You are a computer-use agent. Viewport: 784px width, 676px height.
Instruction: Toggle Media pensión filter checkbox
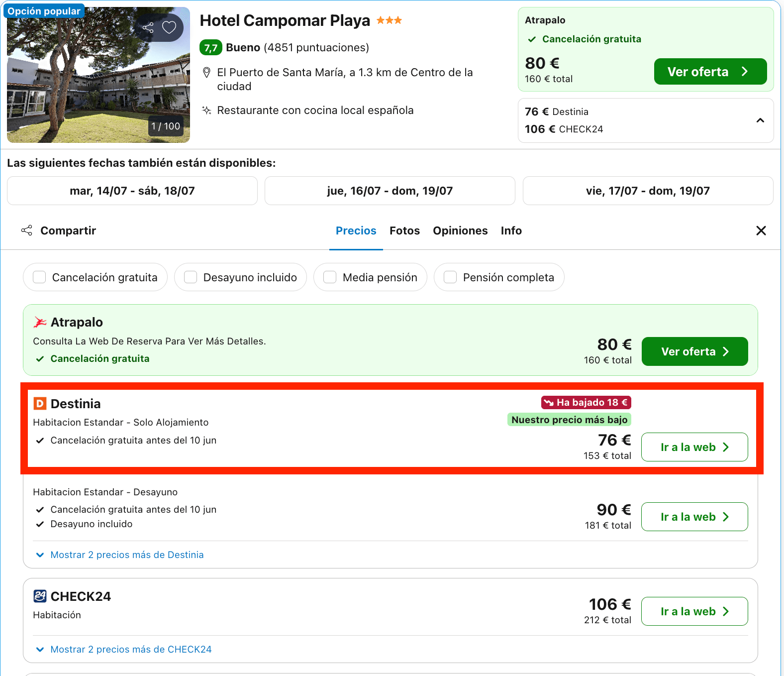pyautogui.click(x=330, y=277)
